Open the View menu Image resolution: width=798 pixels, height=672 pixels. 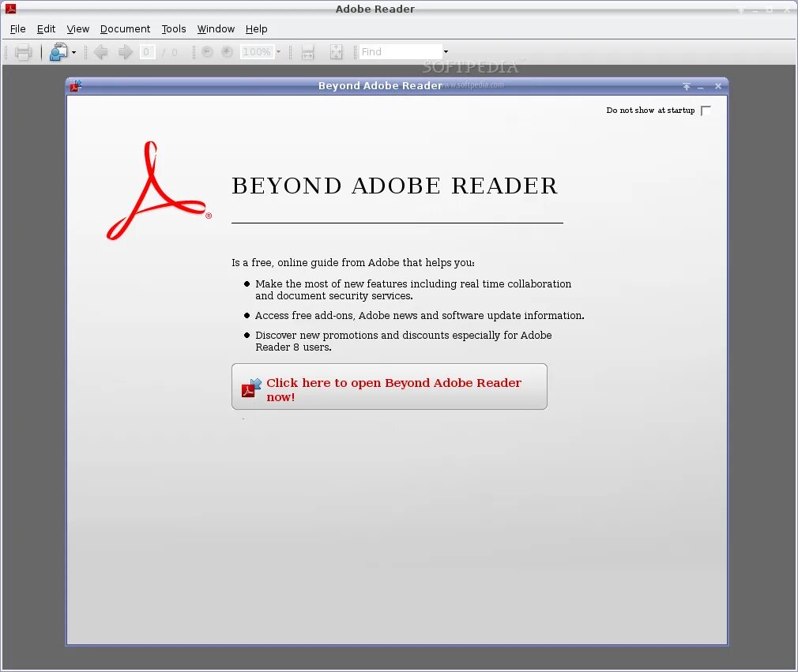click(78, 29)
